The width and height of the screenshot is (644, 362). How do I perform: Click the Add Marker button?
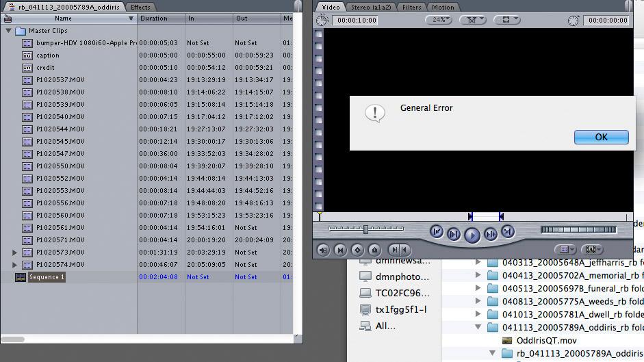point(374,250)
